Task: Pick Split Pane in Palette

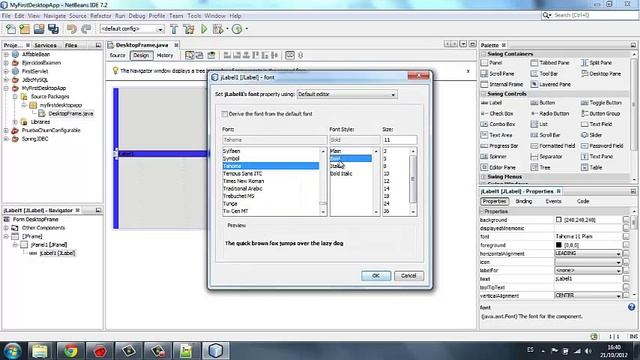Action: pos(596,63)
